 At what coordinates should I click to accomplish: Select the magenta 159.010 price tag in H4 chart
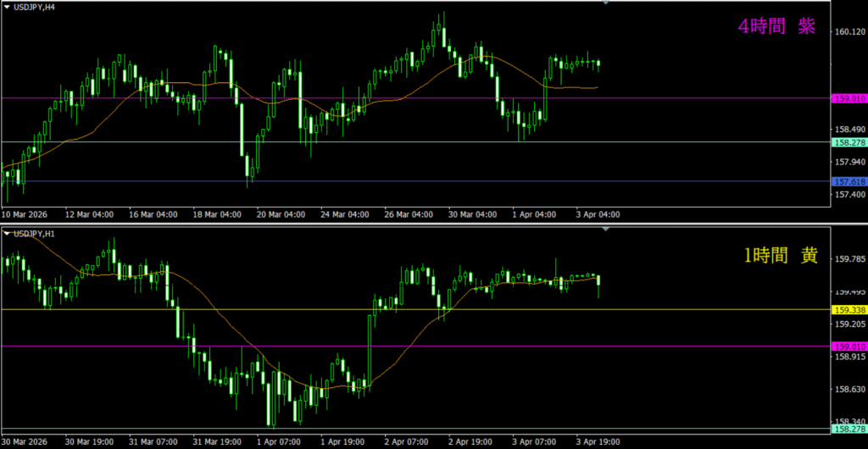(850, 98)
